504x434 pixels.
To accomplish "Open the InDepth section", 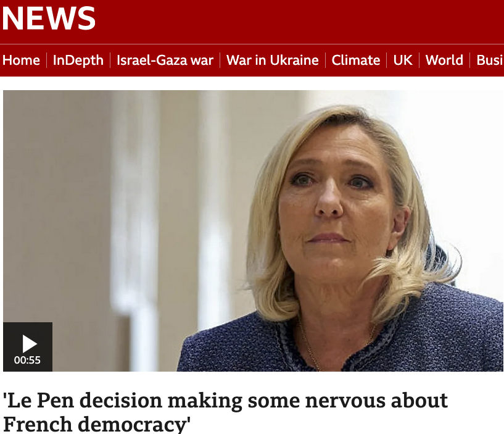I will [78, 60].
